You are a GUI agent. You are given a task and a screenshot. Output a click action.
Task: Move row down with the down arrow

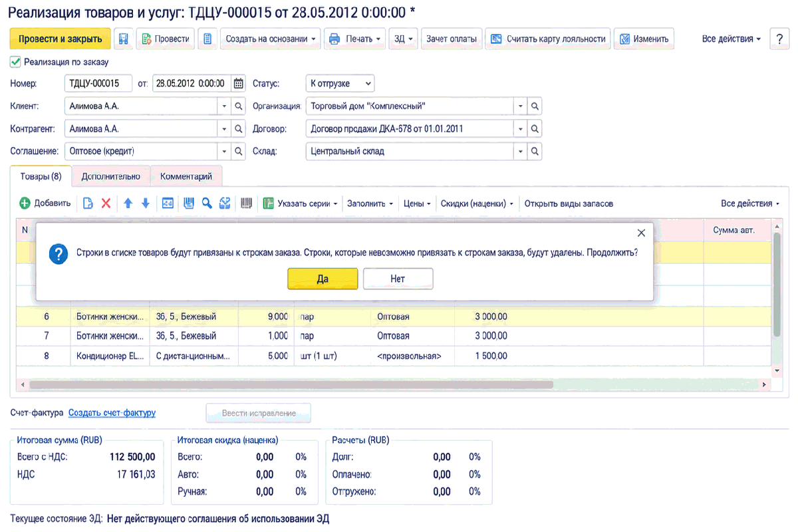point(145,203)
